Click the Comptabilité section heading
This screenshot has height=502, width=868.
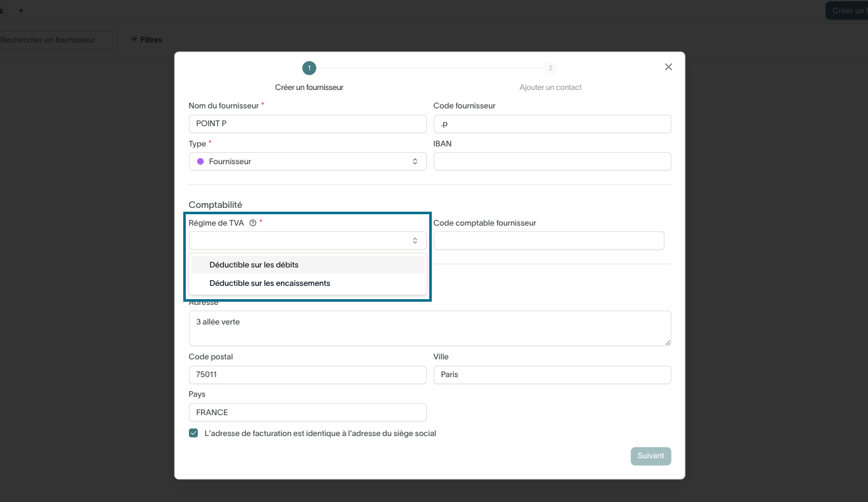point(216,205)
